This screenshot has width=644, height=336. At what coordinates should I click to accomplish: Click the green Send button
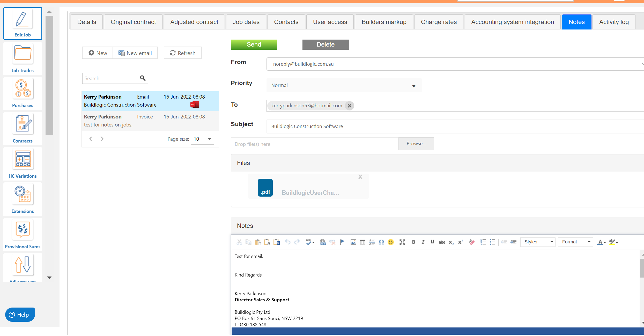pos(254,44)
